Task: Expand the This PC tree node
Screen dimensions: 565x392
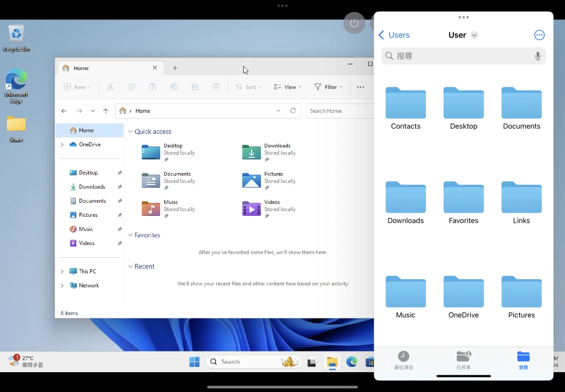Action: click(x=62, y=271)
